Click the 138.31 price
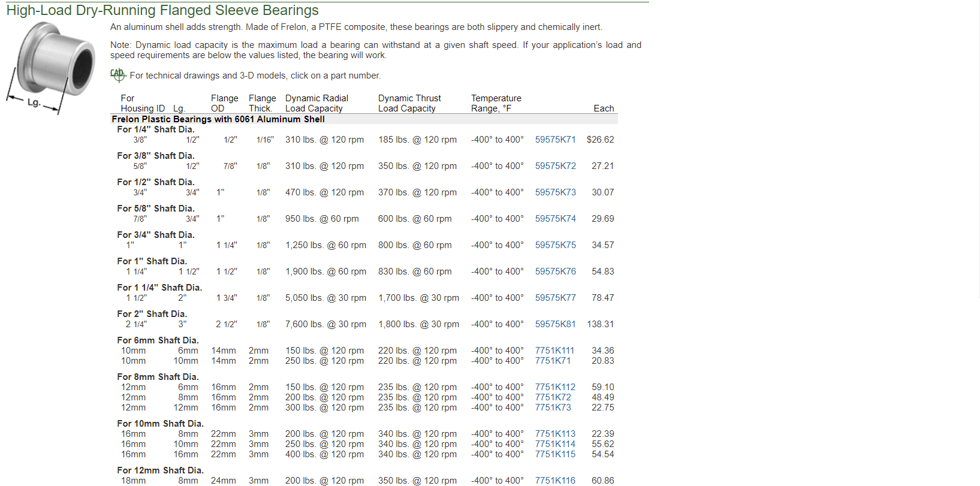The height and width of the screenshot is (486, 980). (x=600, y=324)
